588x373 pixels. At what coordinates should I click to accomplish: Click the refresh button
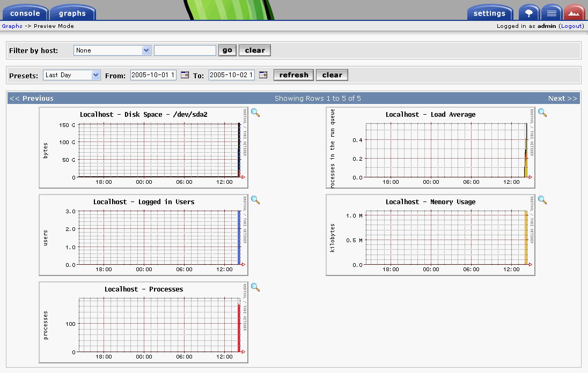tap(294, 75)
